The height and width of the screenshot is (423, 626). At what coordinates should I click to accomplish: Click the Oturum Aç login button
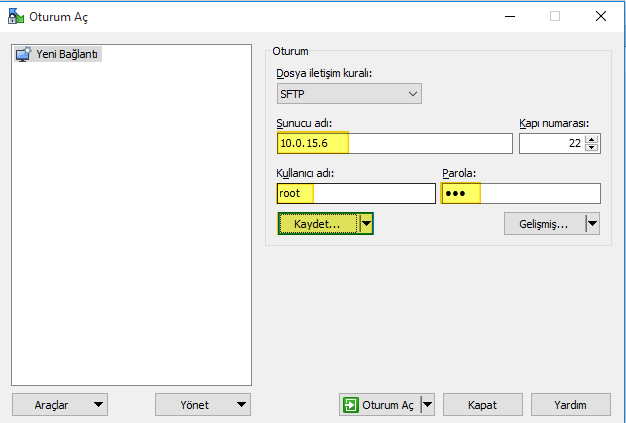[380, 405]
